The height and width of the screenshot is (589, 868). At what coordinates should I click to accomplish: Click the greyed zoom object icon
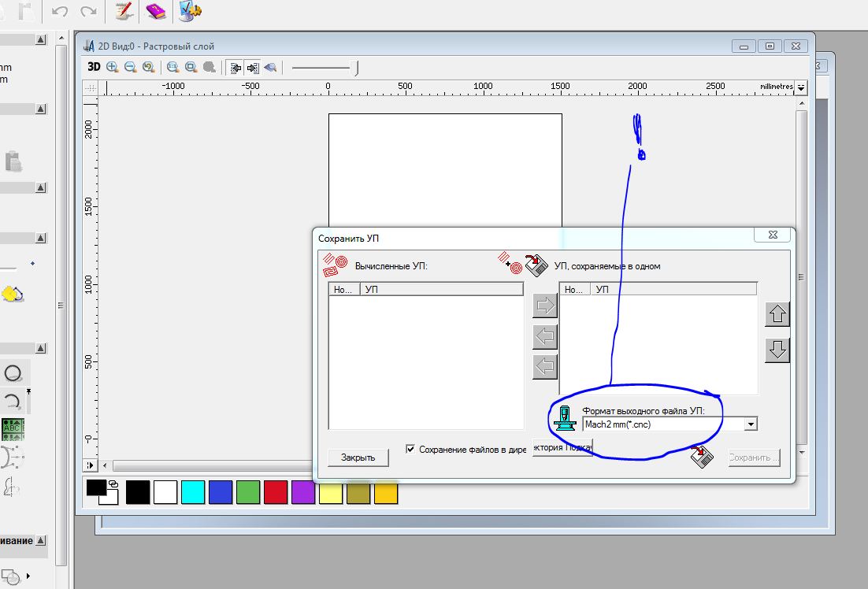(x=210, y=67)
